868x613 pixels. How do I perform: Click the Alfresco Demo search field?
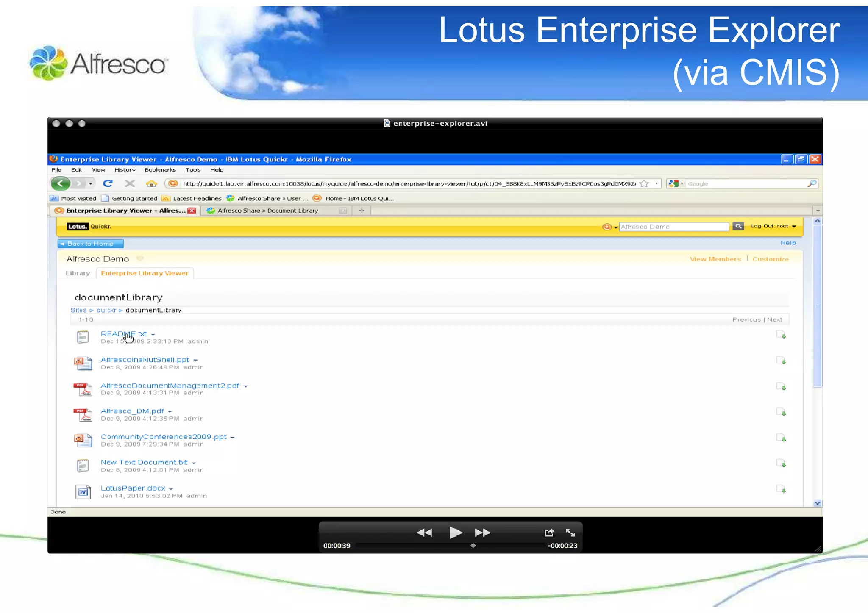673,227
